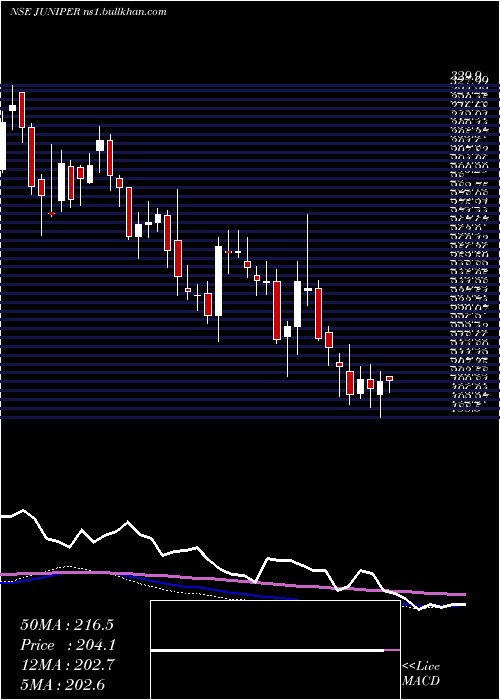Click the NSE JUNIPER ns1.bullkhan.com chart title
The image size is (500, 700).
(88, 12)
